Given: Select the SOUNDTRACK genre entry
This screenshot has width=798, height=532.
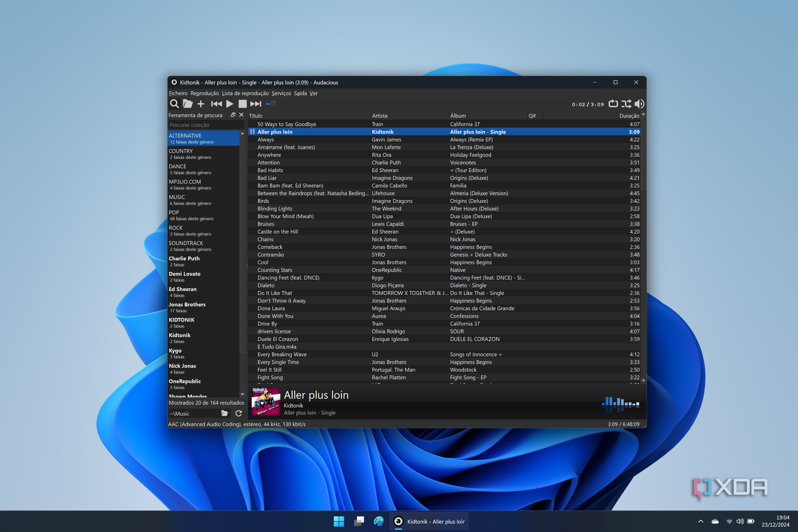Looking at the screenshot, I should pos(204,246).
